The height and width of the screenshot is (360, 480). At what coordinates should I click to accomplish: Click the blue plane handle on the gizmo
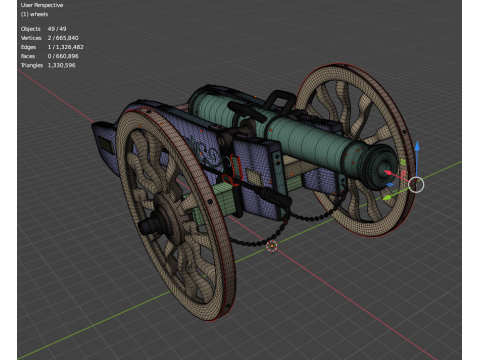tap(390, 184)
